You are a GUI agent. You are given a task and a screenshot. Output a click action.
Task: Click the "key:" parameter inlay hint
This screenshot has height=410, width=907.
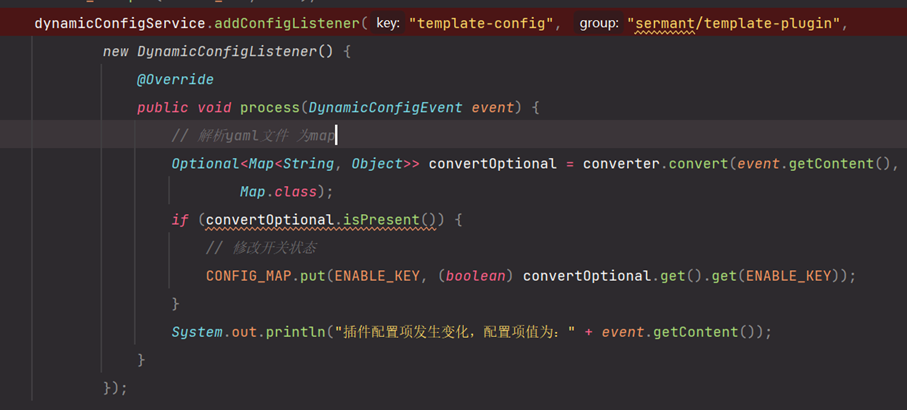pyautogui.click(x=389, y=22)
